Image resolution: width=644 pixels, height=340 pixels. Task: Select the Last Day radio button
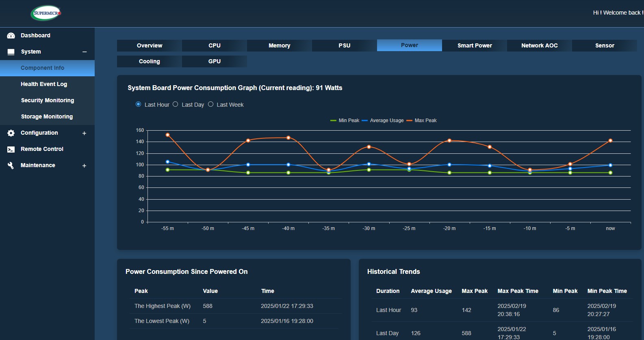(x=176, y=104)
